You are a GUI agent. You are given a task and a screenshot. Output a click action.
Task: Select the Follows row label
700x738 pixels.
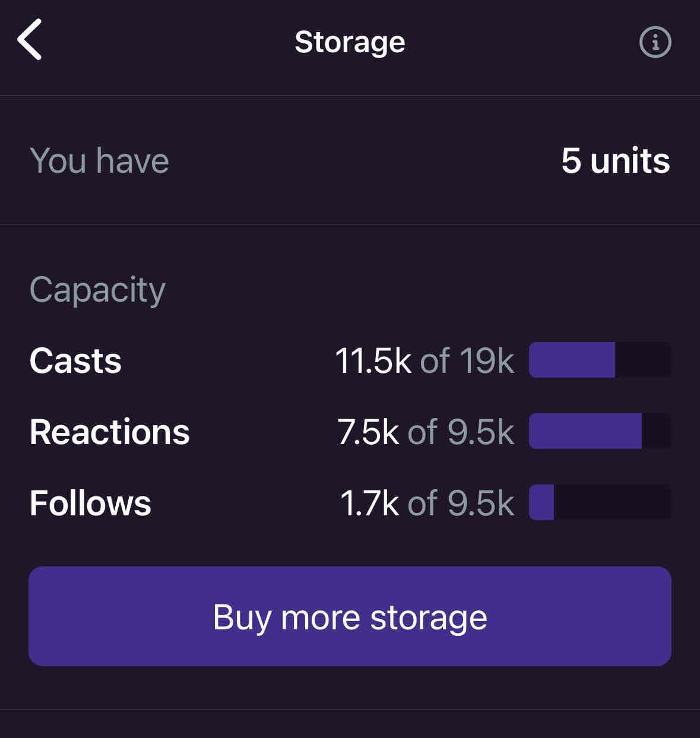pyautogui.click(x=90, y=503)
